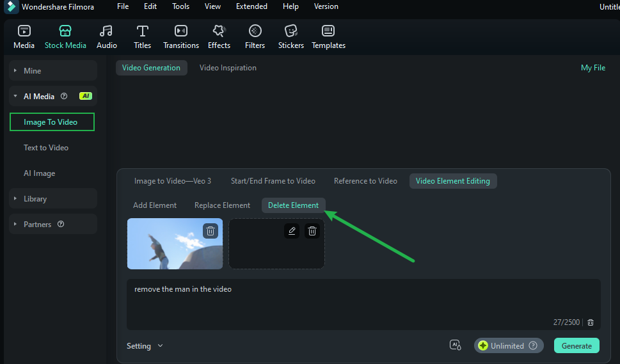Select the Start/End Frame to Video tab

273,181
